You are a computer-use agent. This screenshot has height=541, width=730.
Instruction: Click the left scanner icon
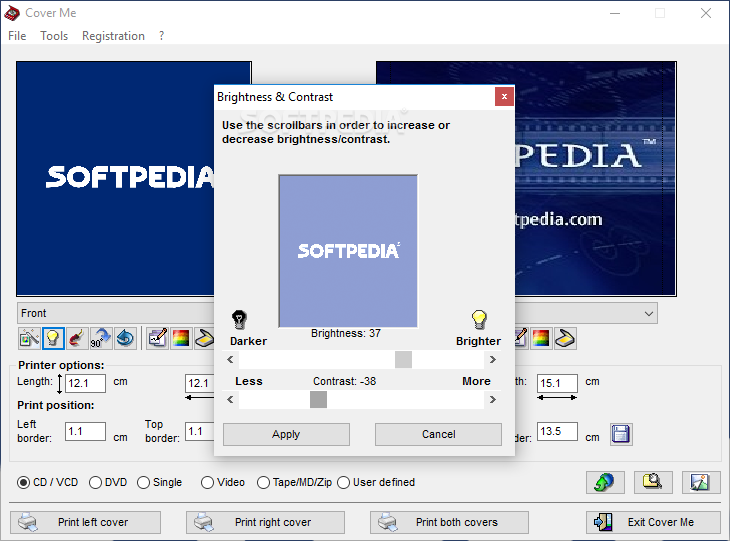[x=204, y=338]
